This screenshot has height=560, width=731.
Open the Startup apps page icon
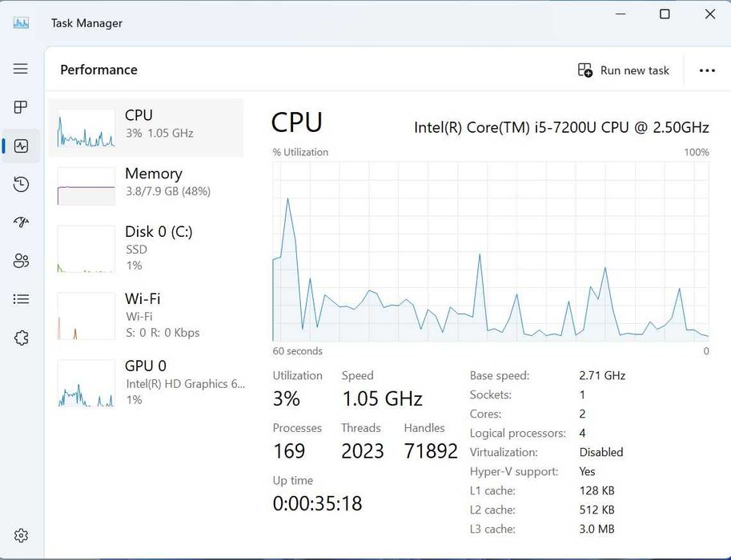(x=21, y=222)
